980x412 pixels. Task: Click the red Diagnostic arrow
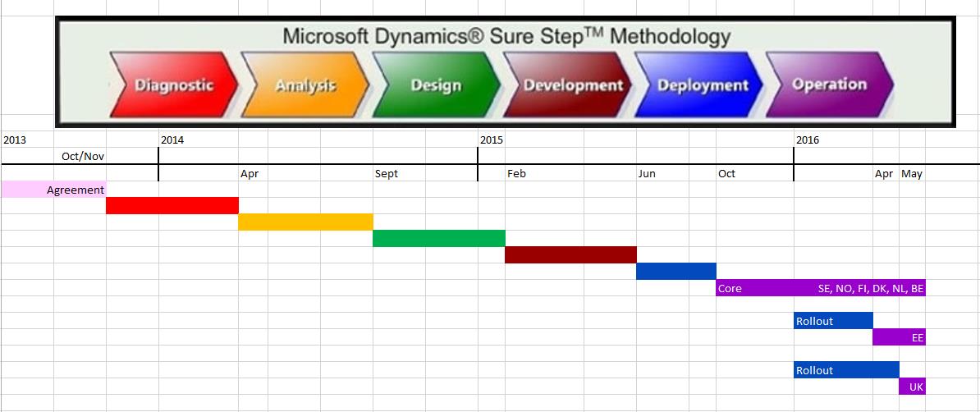174,85
